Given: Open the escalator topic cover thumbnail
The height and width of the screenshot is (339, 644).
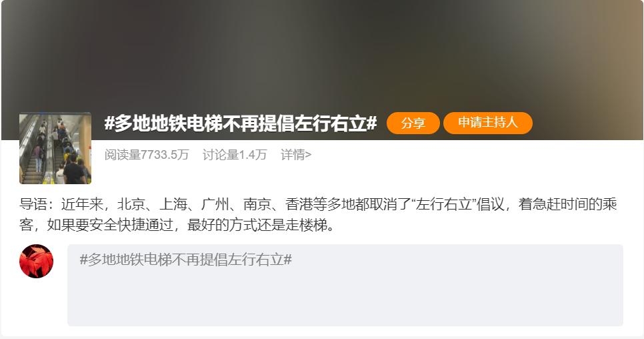Looking at the screenshot, I should 55,148.
